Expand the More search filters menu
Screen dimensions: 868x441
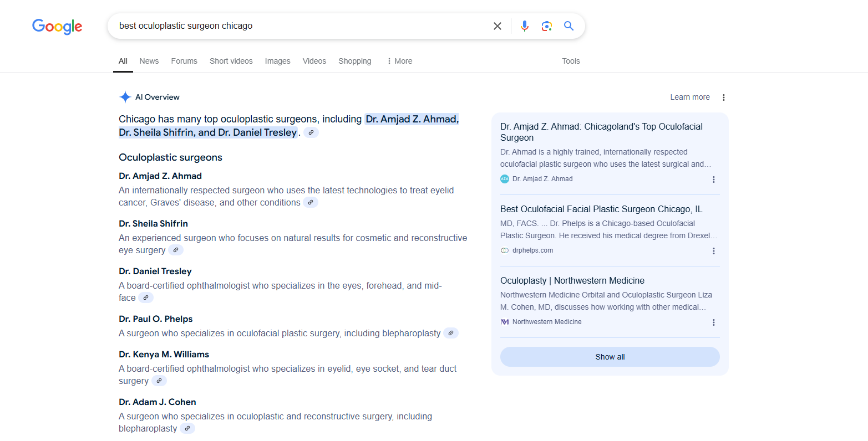point(399,61)
